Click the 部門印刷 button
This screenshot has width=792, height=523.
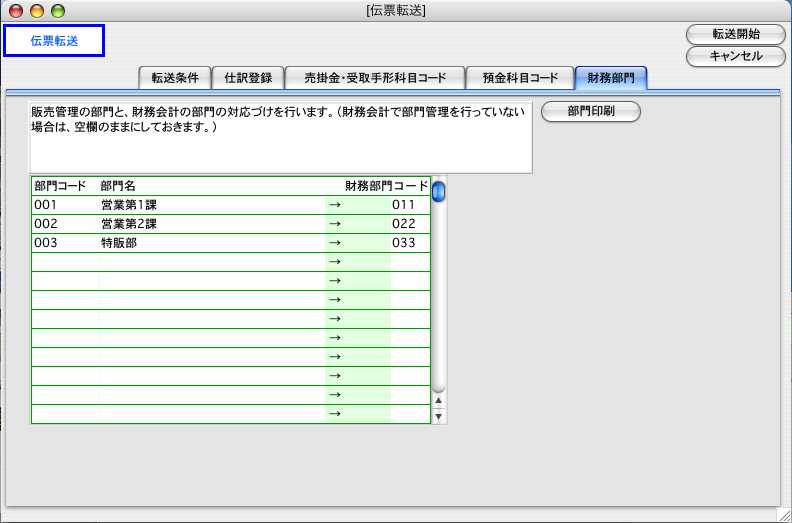590,112
